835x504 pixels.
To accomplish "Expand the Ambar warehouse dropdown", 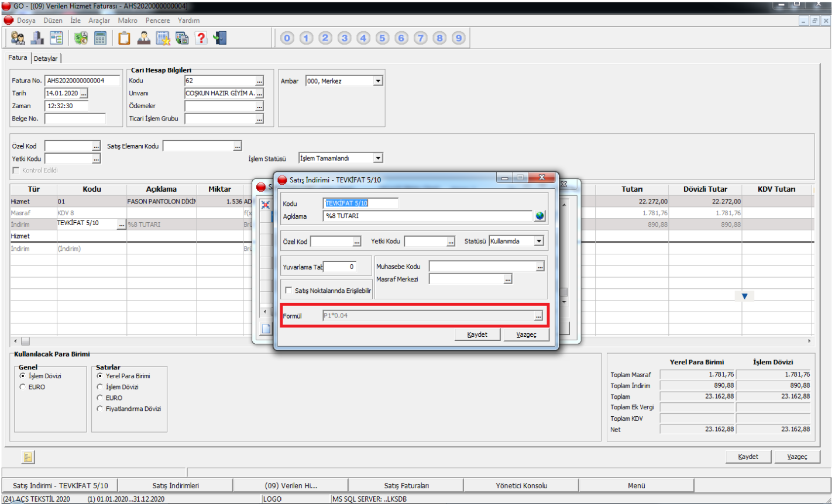I will pos(377,81).
